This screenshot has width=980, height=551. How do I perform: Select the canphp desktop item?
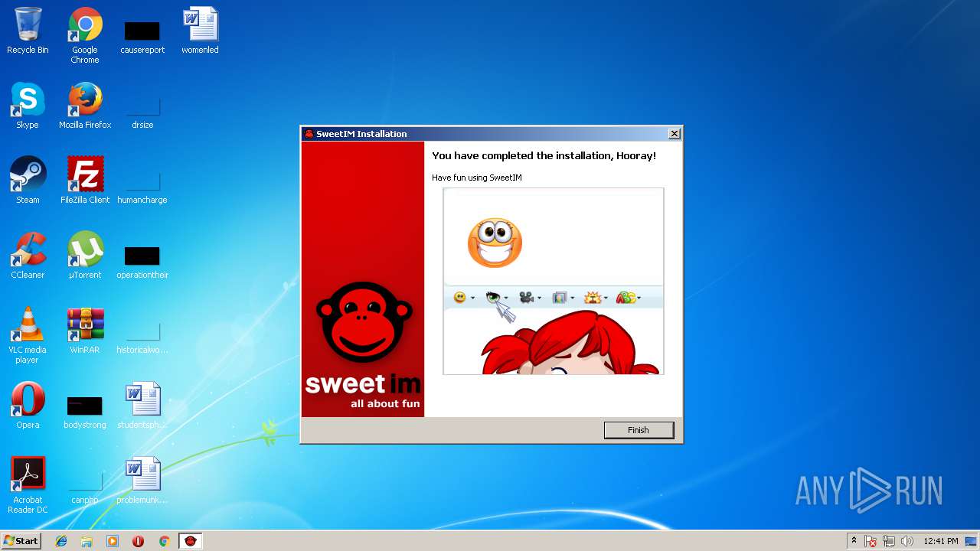tap(85, 486)
